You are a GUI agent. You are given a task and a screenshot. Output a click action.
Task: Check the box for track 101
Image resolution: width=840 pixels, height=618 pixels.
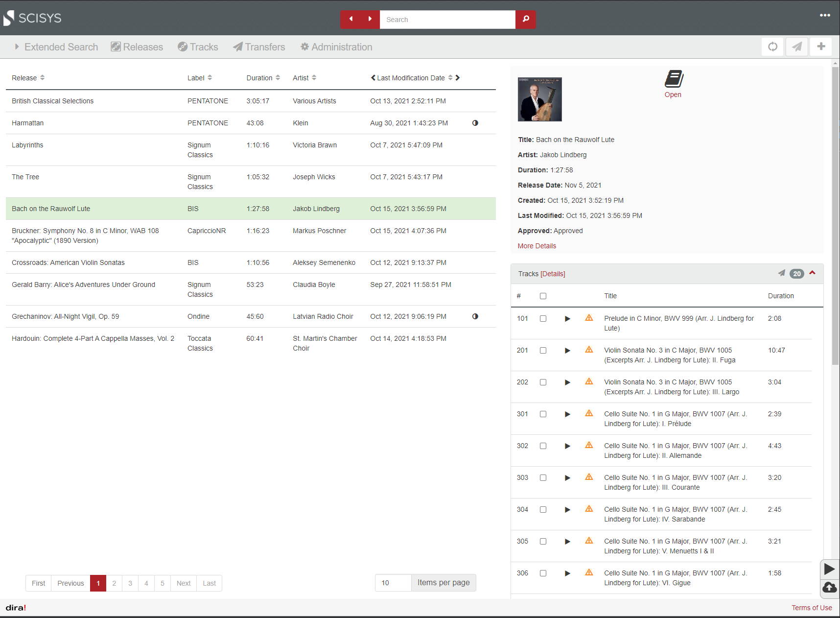pyautogui.click(x=543, y=318)
